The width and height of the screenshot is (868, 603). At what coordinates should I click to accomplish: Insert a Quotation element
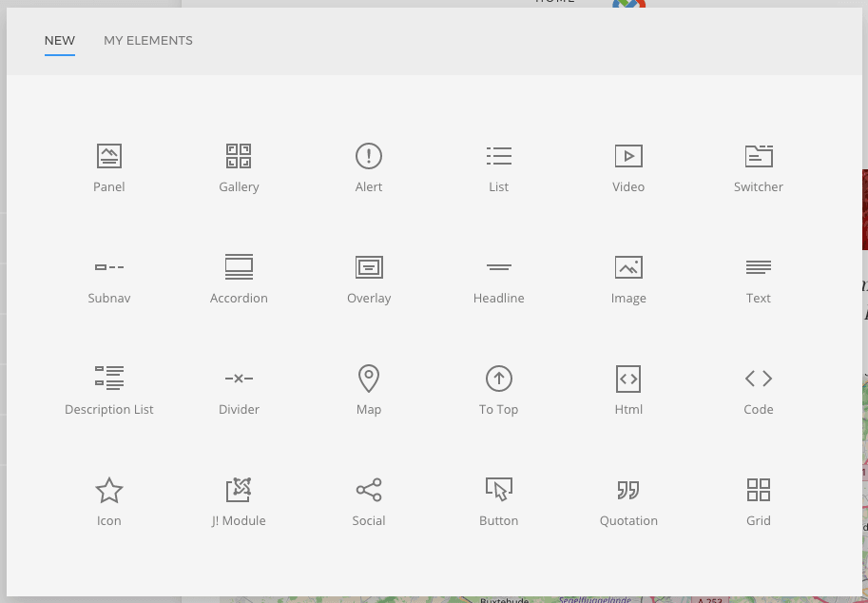628,490
